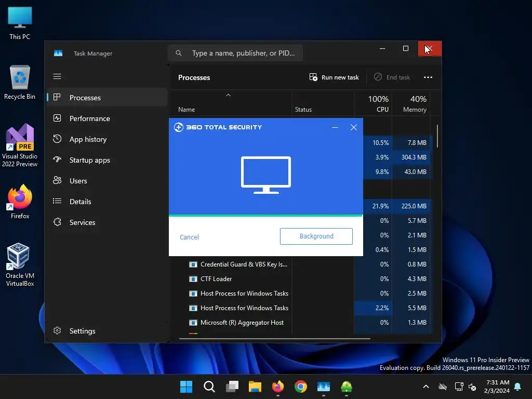The image size is (532, 399).
Task: Click the End task button
Action: pos(392,77)
